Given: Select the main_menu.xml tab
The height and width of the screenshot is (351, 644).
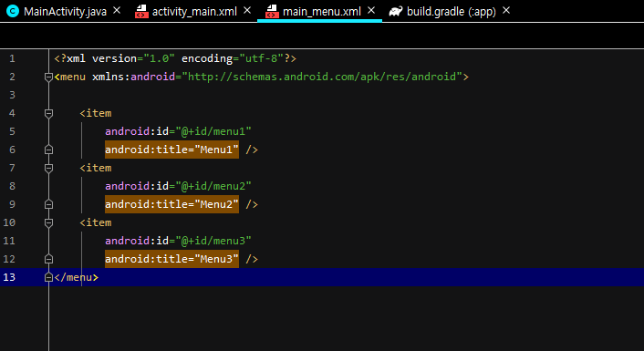Looking at the screenshot, I should (322, 12).
